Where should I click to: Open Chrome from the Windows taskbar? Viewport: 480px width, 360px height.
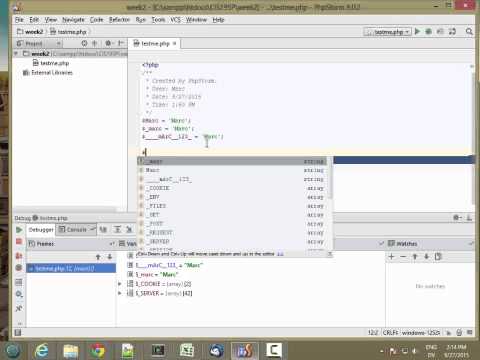point(97,351)
